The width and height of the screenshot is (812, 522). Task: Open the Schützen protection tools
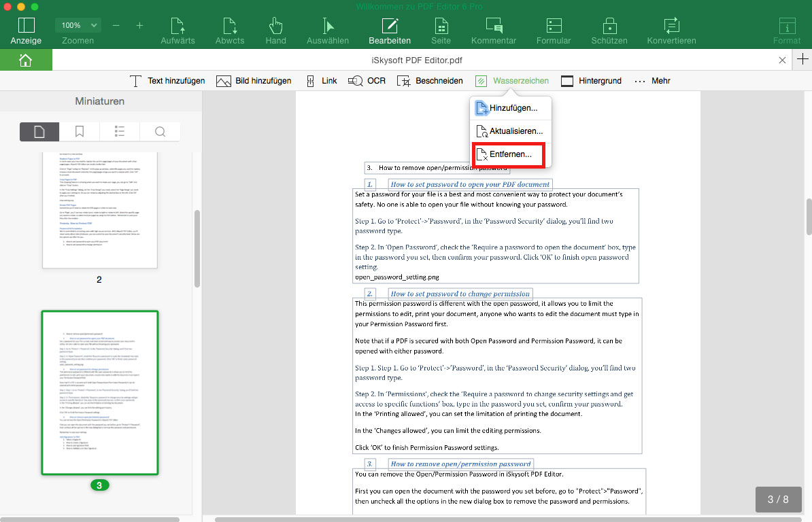609,31
